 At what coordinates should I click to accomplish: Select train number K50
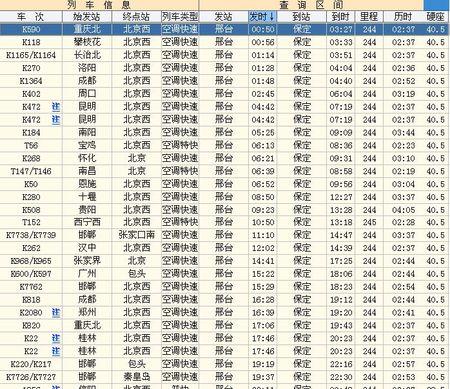[x=31, y=184]
